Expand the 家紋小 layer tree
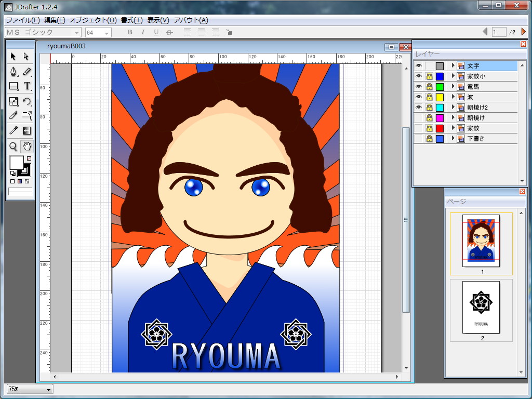This screenshot has width=532, height=399. [453, 76]
